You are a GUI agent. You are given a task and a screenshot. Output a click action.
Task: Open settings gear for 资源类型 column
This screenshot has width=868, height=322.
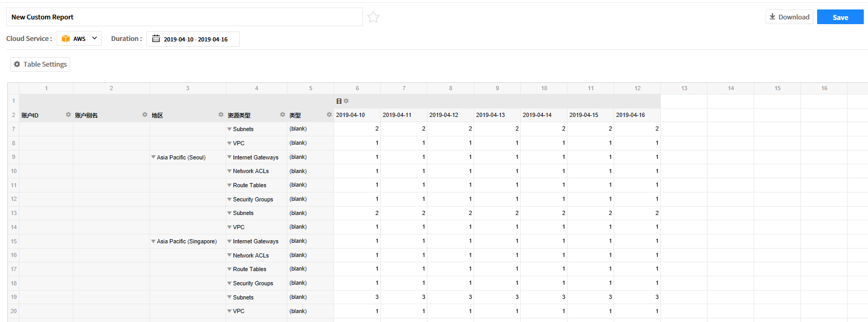[283, 115]
